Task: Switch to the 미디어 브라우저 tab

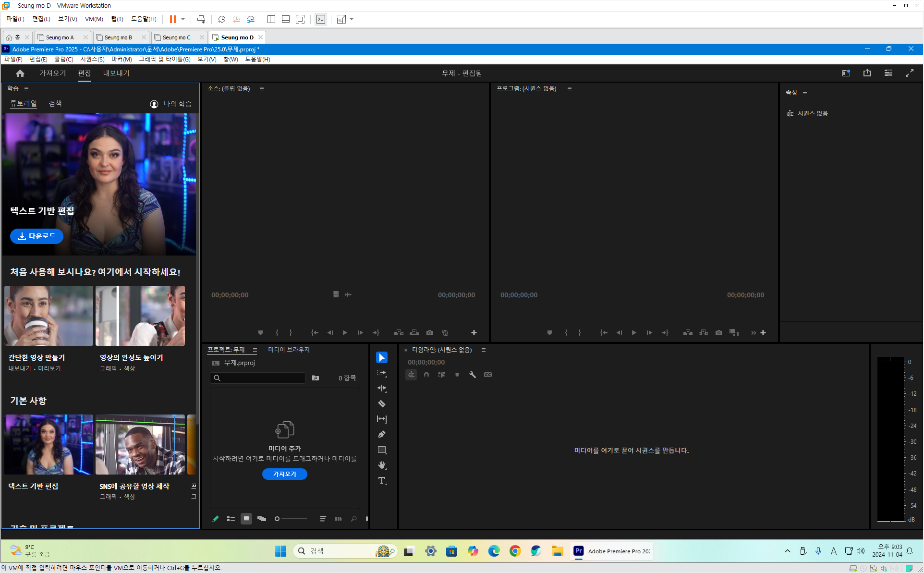Action: tap(289, 350)
